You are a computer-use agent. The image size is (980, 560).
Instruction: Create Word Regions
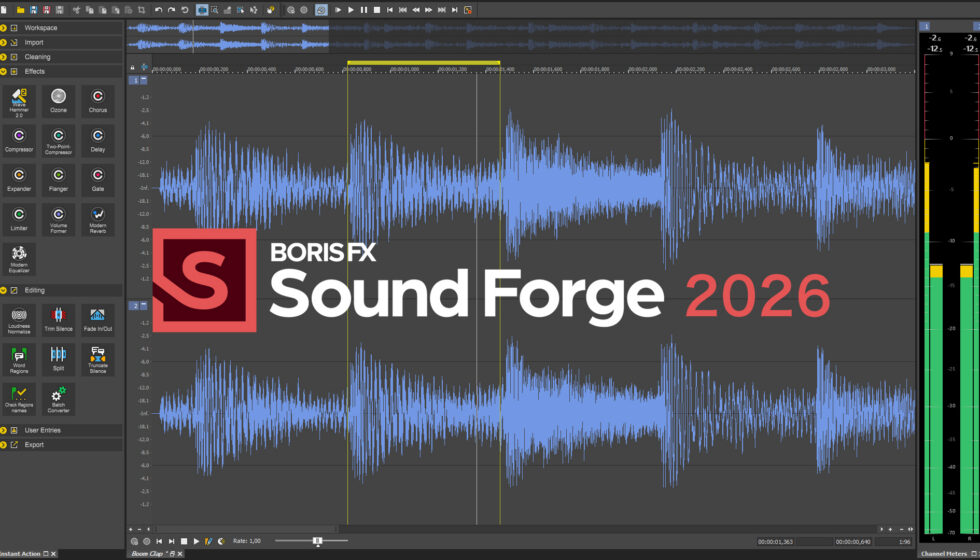(19, 360)
